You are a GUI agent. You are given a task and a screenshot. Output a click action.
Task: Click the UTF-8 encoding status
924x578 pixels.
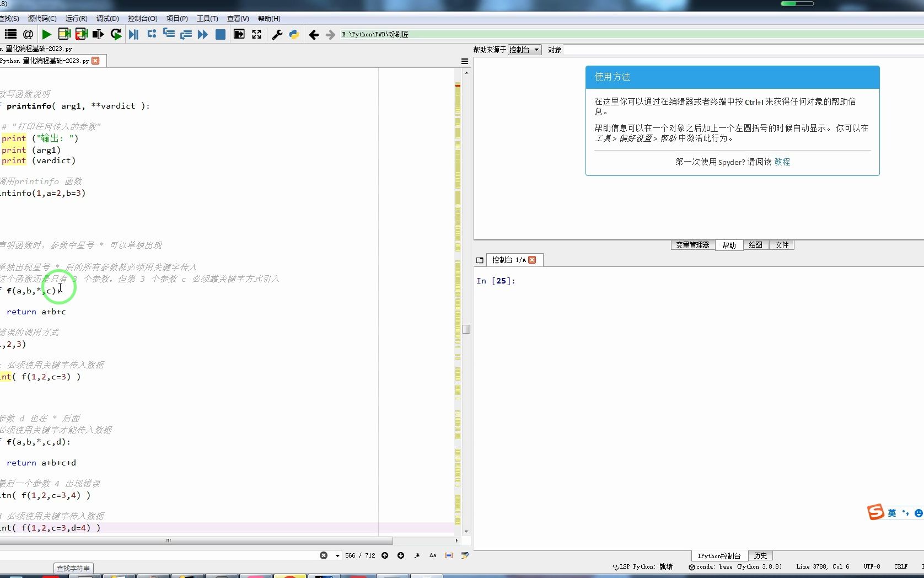click(872, 566)
